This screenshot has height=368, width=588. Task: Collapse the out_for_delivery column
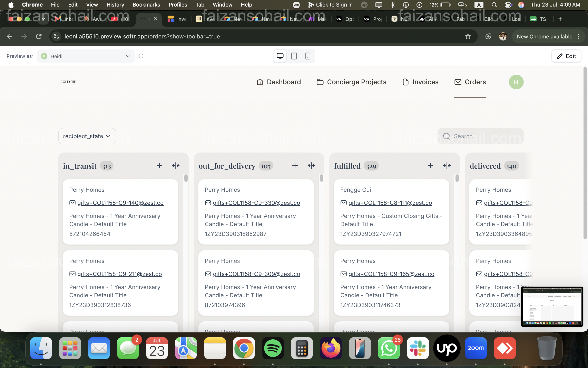(311, 166)
